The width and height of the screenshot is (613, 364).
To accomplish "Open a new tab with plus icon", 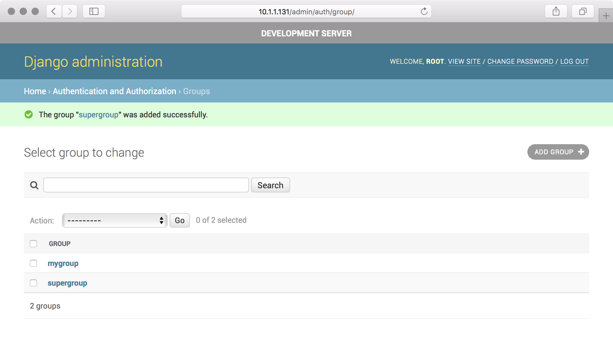I will pos(606,16).
